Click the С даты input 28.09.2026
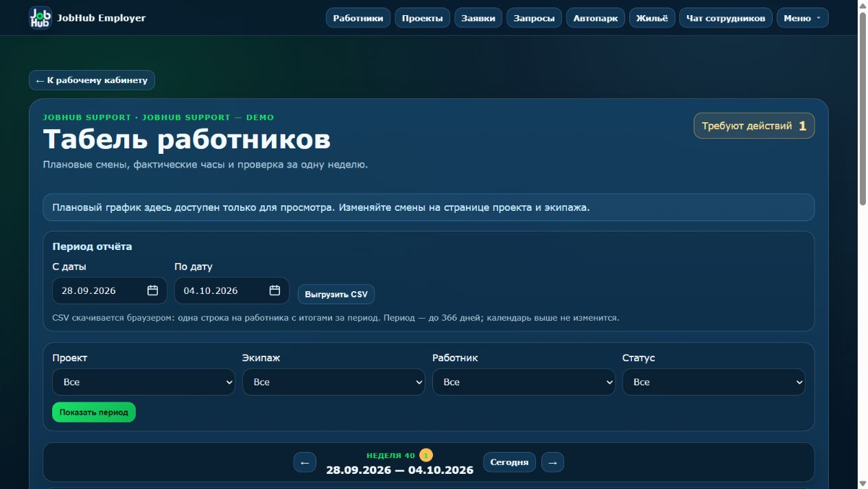 click(110, 291)
